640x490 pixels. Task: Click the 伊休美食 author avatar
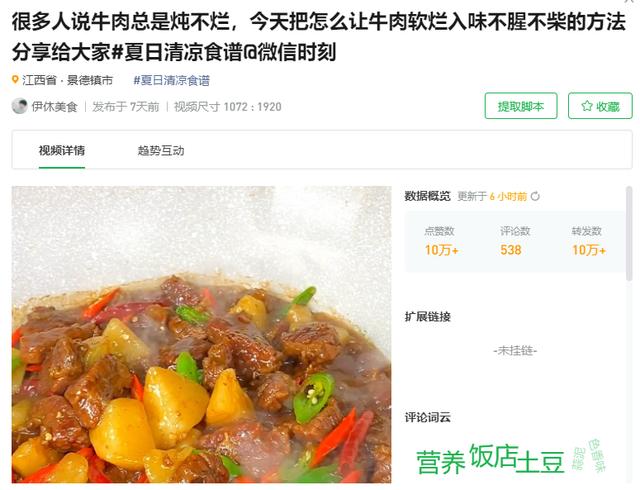click(19, 106)
